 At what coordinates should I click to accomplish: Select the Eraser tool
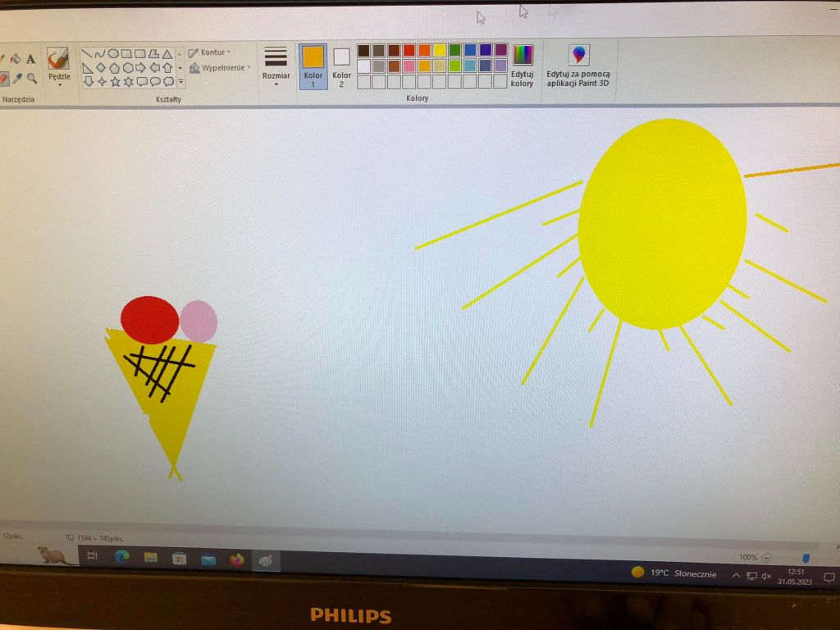(x=3, y=79)
